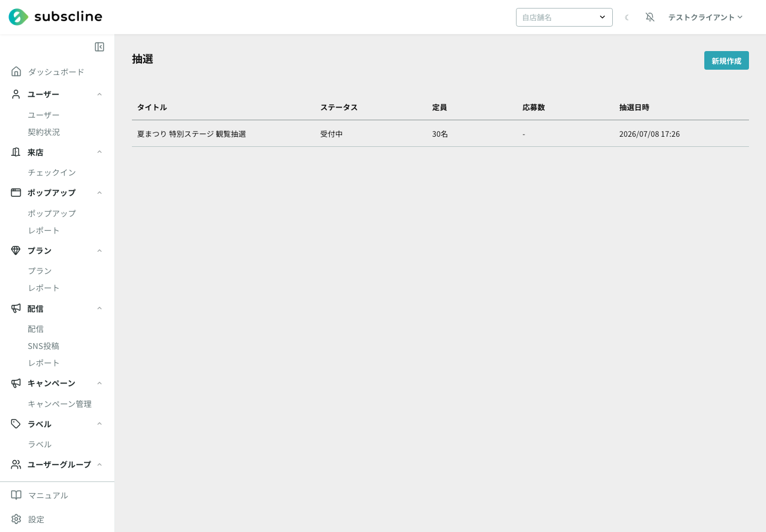Go to SNS投稿 page
Image resolution: width=766 pixels, height=532 pixels.
pos(44,346)
